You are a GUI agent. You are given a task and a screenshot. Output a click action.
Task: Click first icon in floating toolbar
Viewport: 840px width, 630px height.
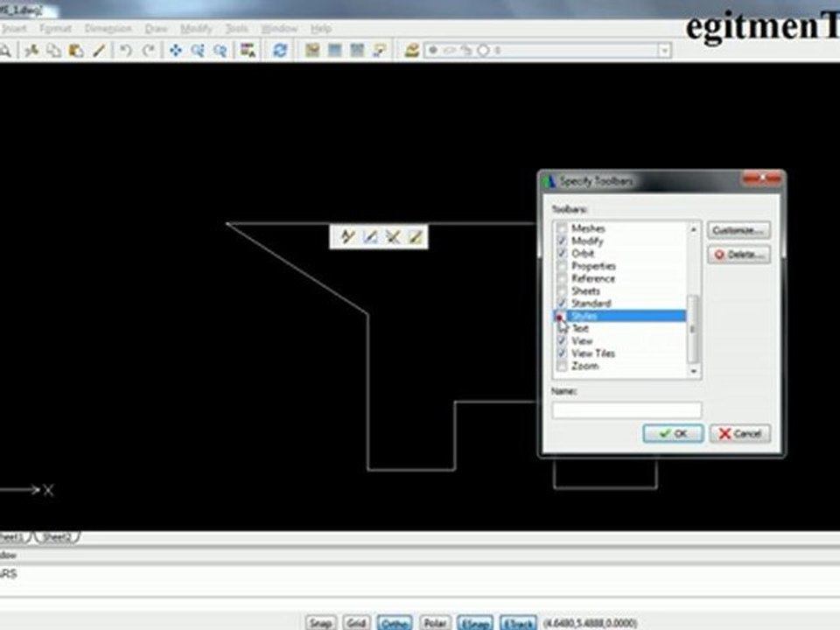click(347, 236)
